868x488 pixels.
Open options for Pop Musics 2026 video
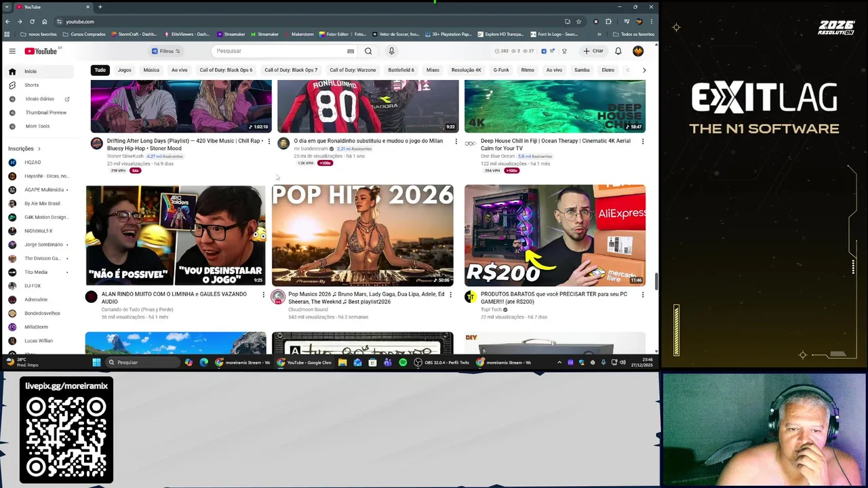(450, 294)
